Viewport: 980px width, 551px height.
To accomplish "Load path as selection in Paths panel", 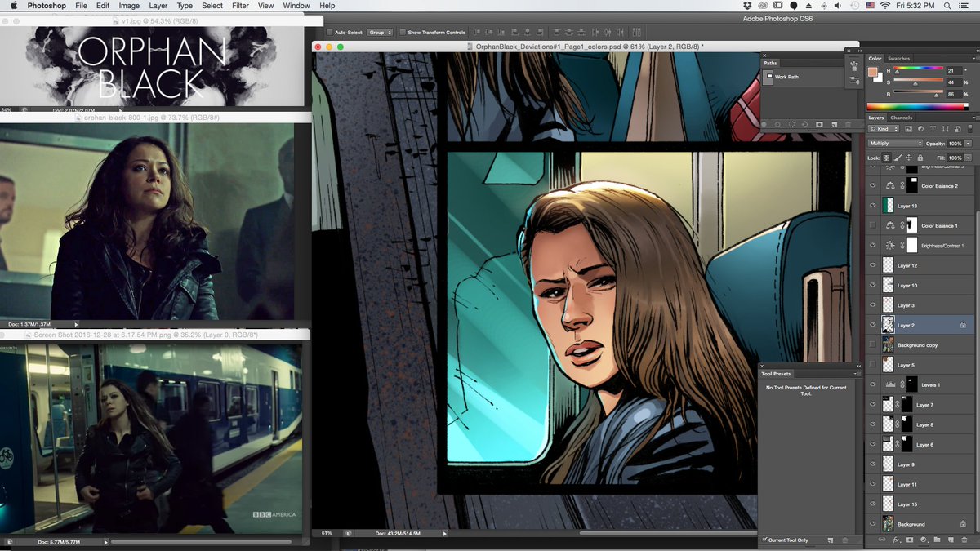I will (x=792, y=124).
